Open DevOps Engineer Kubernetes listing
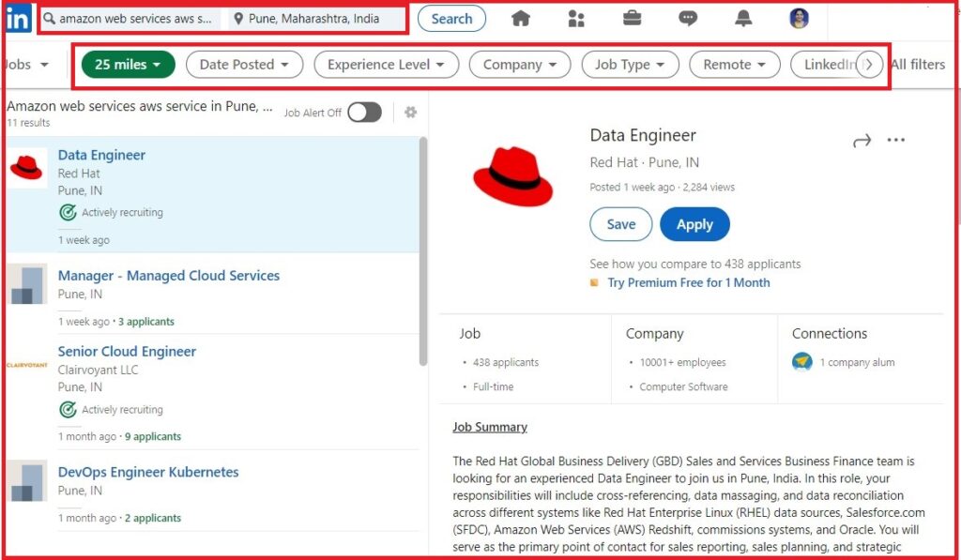Screen dimensions: 961x560 click(x=148, y=472)
